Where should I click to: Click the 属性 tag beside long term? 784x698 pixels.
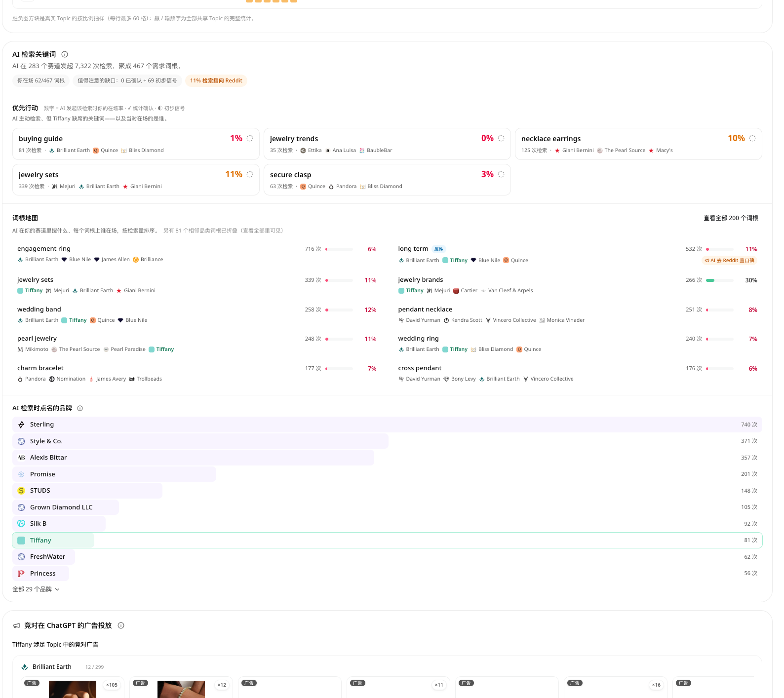pos(439,249)
